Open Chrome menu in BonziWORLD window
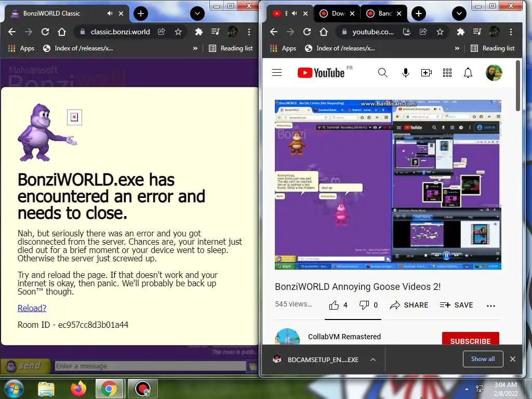The height and width of the screenshot is (399, 532). (x=249, y=32)
